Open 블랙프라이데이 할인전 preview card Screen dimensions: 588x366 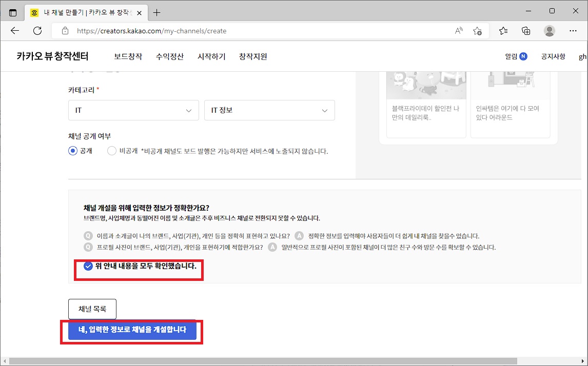[x=426, y=104]
